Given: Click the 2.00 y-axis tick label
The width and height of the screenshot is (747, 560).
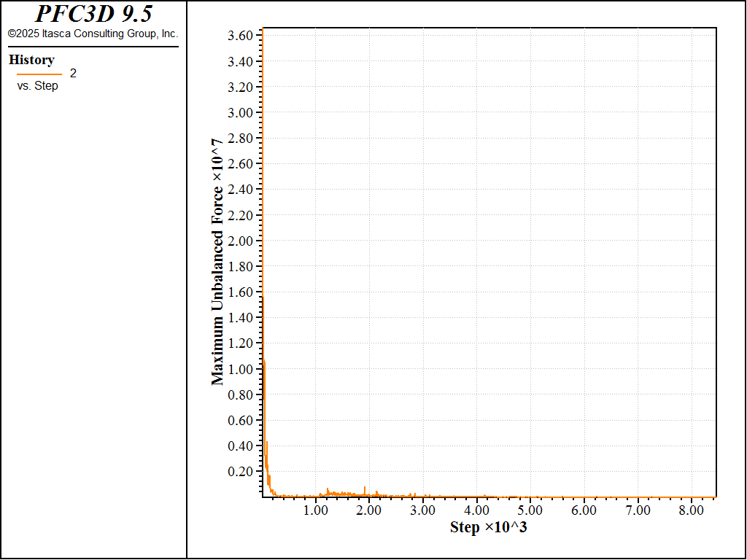Looking at the screenshot, I should pos(241,241).
